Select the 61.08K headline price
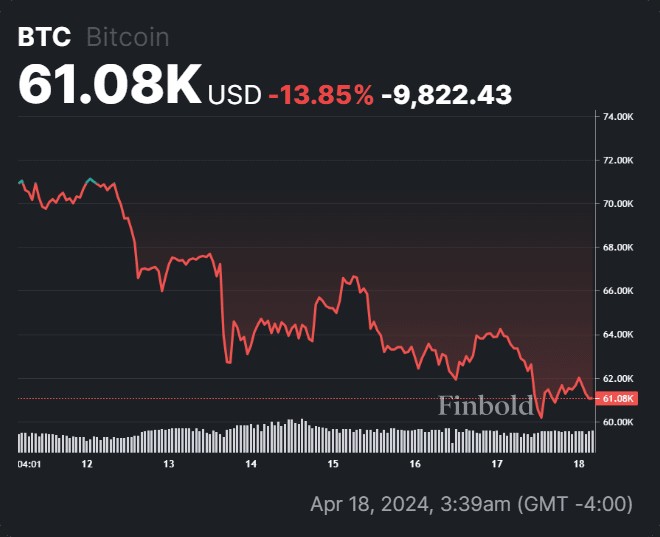660x537 pixels. click(x=109, y=84)
